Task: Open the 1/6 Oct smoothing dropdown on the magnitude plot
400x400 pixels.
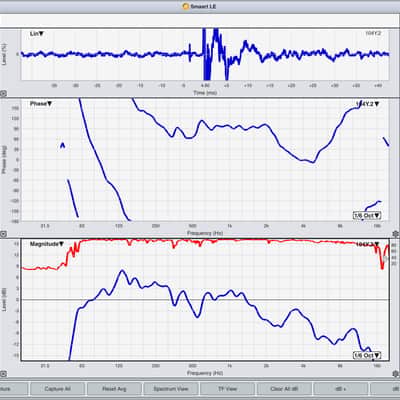Action: 367,355
